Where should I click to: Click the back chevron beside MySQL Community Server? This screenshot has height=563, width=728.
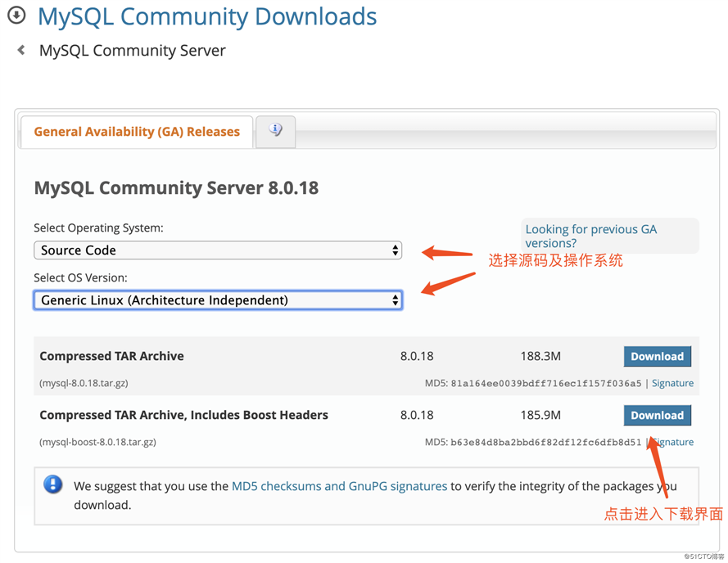click(x=21, y=50)
